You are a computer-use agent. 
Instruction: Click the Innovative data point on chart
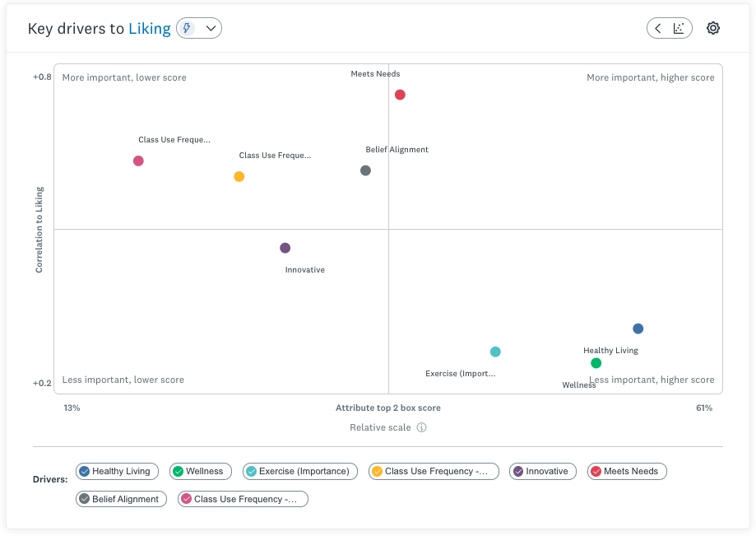[285, 247]
